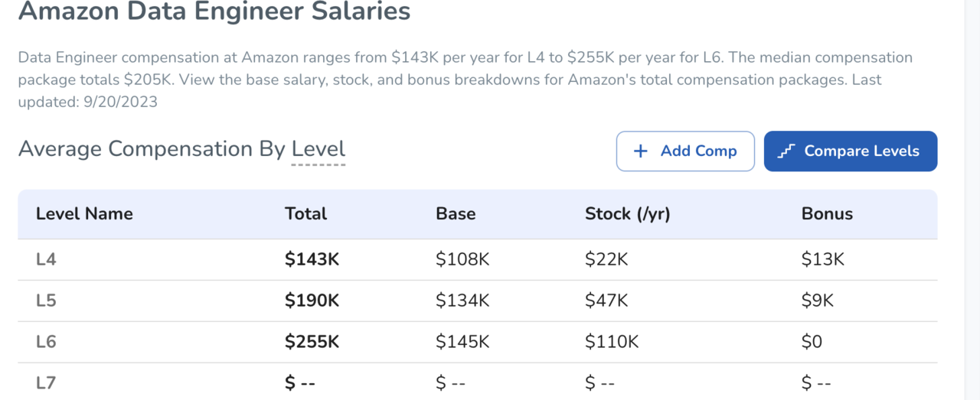Viewport: 980px width, 400px height.
Task: Select the L5 level row
Action: click(x=478, y=301)
